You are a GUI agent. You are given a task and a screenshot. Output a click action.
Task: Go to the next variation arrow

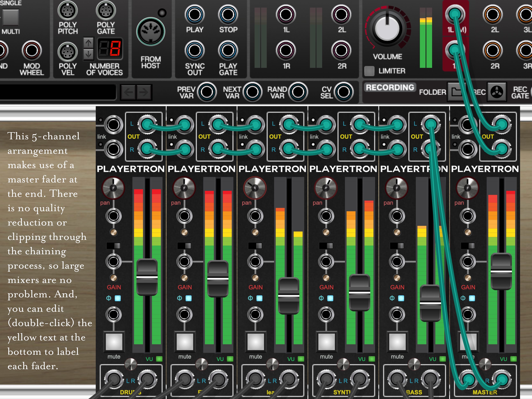coord(144,92)
